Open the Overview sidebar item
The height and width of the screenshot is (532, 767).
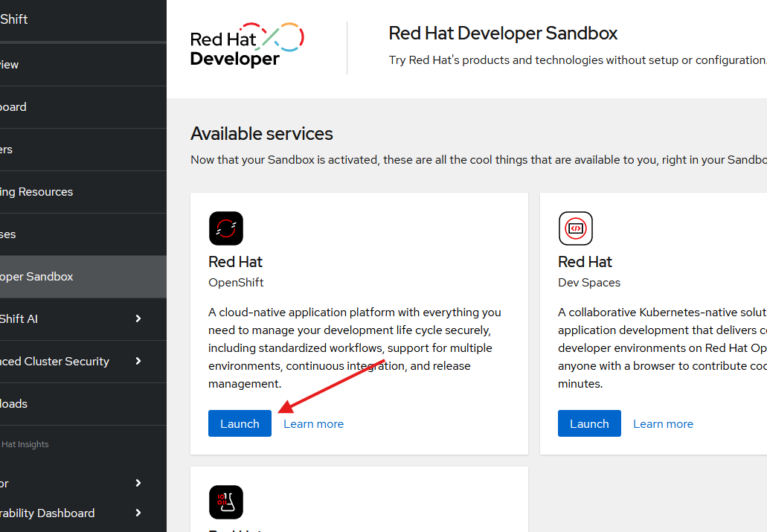(x=83, y=65)
